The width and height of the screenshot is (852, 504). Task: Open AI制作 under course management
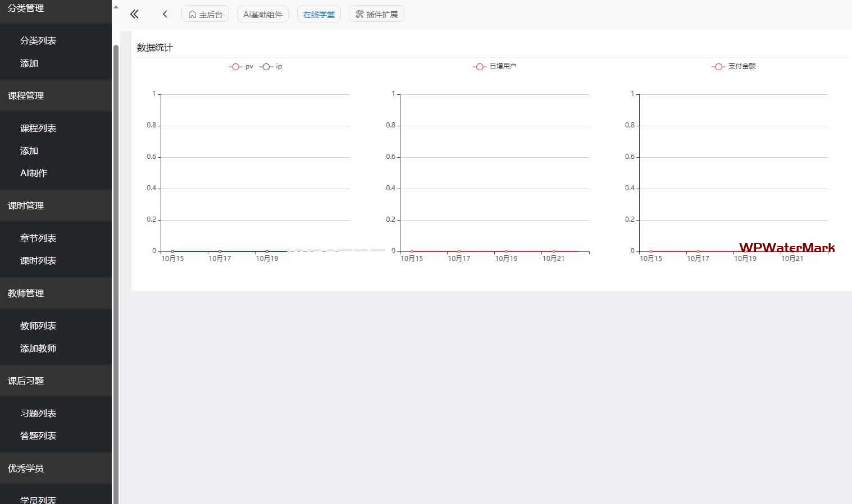click(x=34, y=173)
